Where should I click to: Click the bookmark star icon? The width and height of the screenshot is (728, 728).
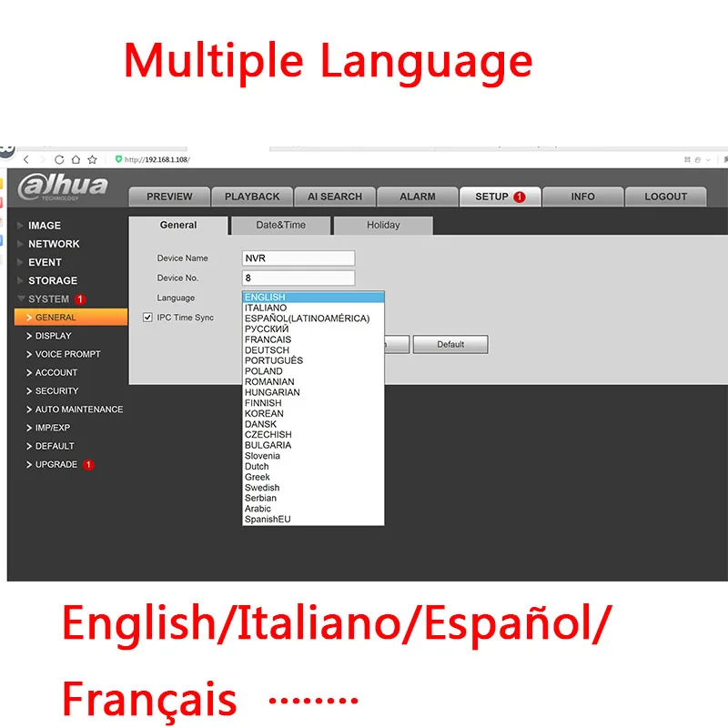[x=93, y=160]
